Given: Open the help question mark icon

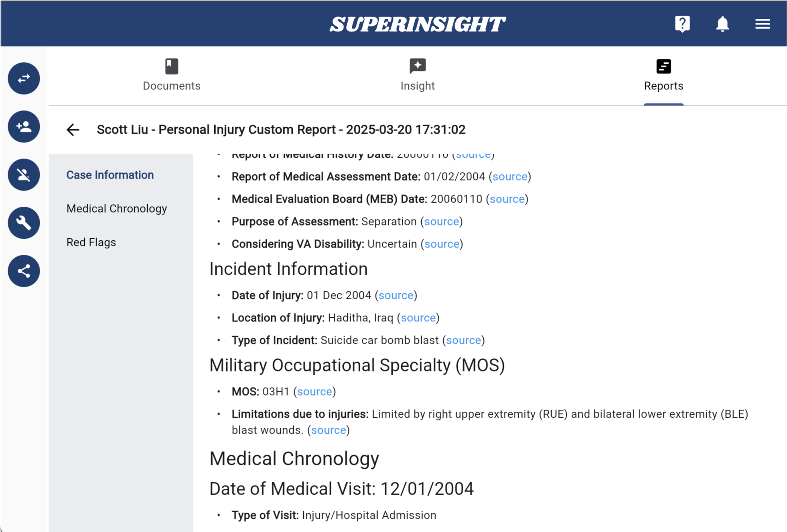Looking at the screenshot, I should (682, 24).
